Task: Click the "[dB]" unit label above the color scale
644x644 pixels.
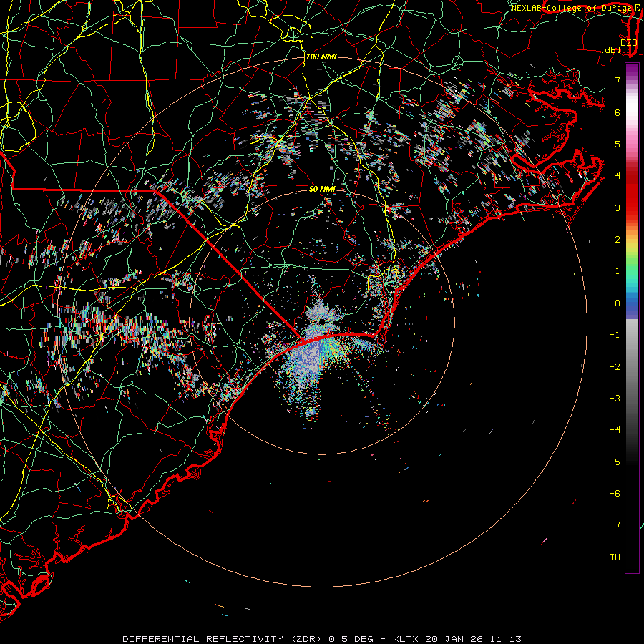Action: (610, 49)
